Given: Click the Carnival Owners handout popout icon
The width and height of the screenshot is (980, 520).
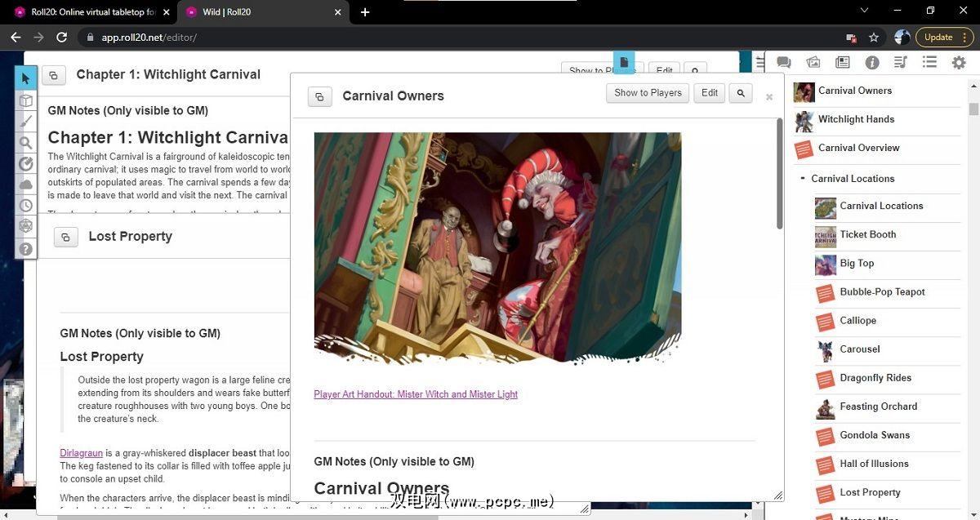Looking at the screenshot, I should [x=320, y=96].
